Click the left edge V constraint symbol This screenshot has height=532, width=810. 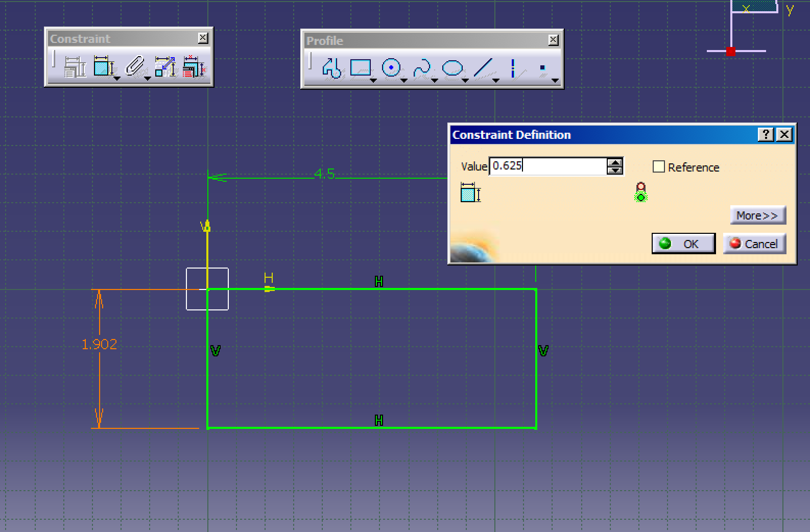216,351
